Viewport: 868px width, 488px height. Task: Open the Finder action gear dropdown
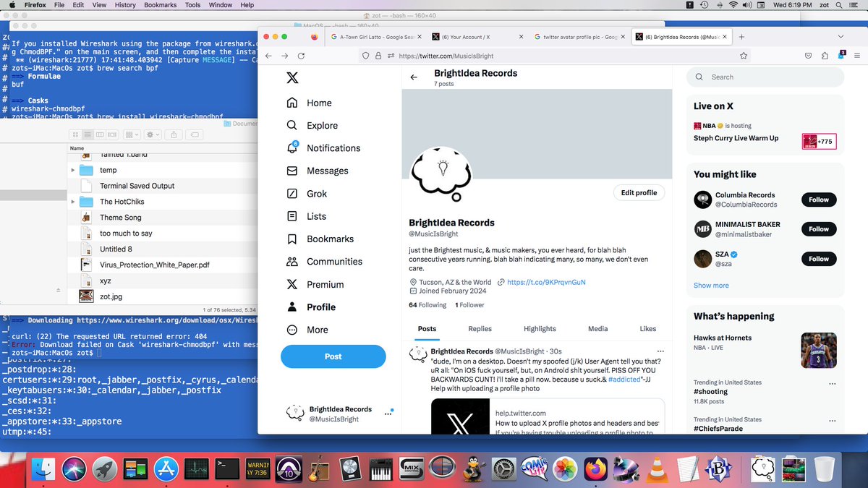tap(153, 134)
